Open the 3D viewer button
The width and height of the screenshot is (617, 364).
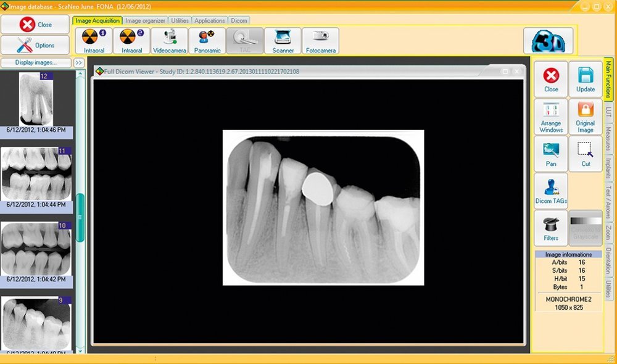[548, 41]
